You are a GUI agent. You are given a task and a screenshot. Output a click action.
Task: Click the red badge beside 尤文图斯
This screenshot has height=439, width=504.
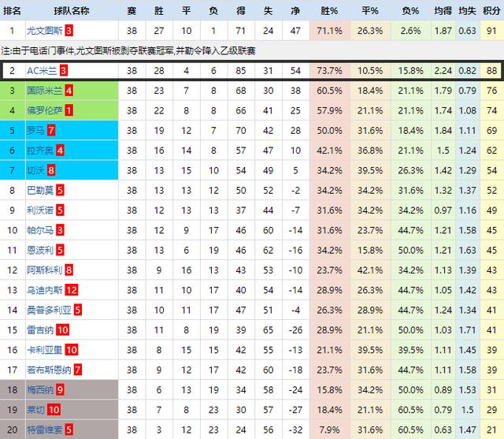click(69, 31)
